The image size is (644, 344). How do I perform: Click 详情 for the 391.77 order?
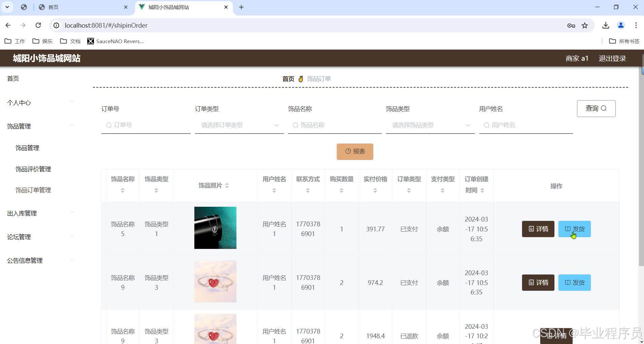[x=538, y=229]
